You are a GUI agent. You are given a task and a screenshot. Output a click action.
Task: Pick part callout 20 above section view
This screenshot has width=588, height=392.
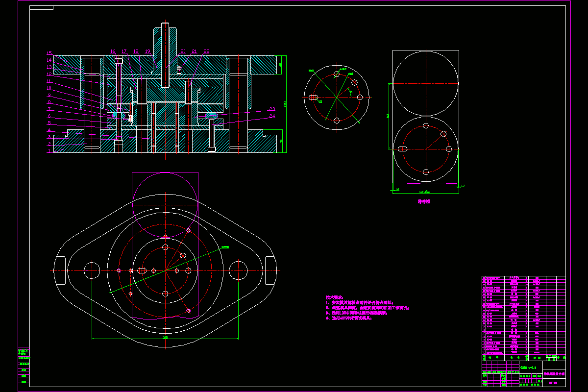click(x=183, y=51)
